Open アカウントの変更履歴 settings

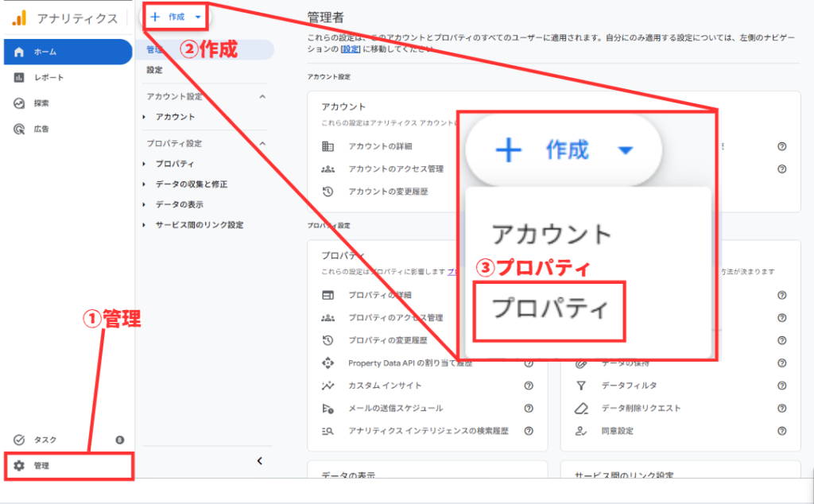coord(388,192)
